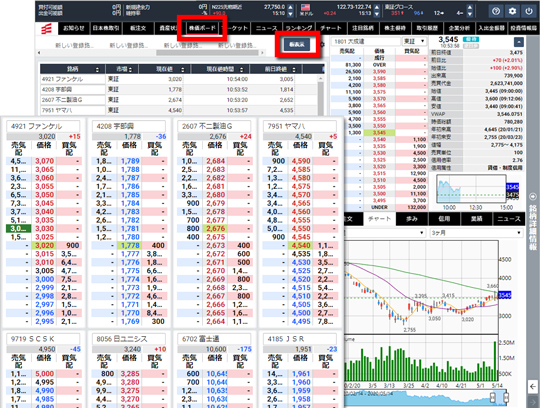The image size is (540, 408).
Task: Switch to ニュース tab under order book
Action: 509,219
